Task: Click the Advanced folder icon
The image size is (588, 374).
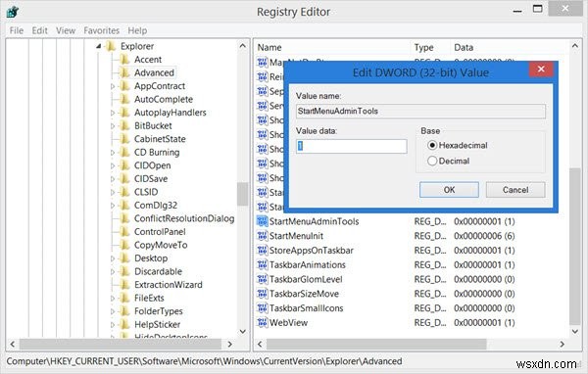Action: click(124, 72)
